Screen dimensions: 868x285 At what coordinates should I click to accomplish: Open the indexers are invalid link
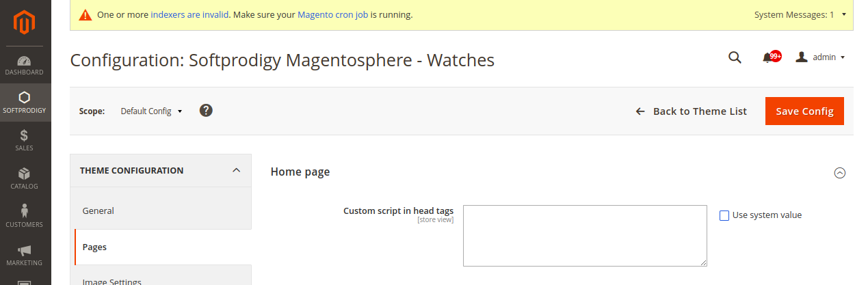click(x=189, y=14)
